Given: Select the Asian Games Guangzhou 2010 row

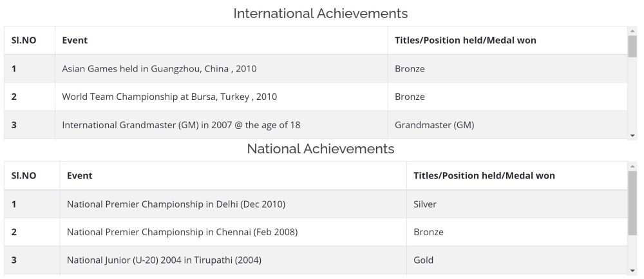Looking at the screenshot, I should (x=159, y=69).
